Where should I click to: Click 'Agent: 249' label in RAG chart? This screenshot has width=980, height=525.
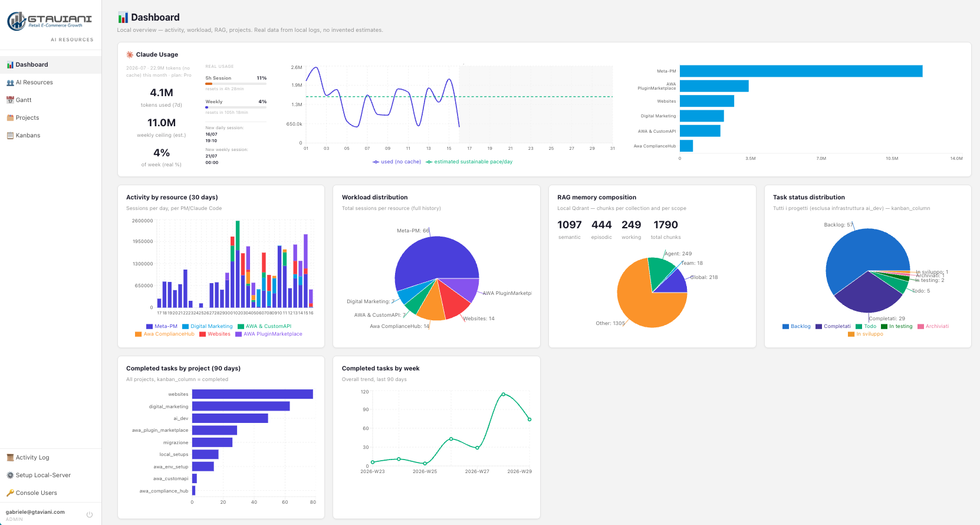(679, 254)
